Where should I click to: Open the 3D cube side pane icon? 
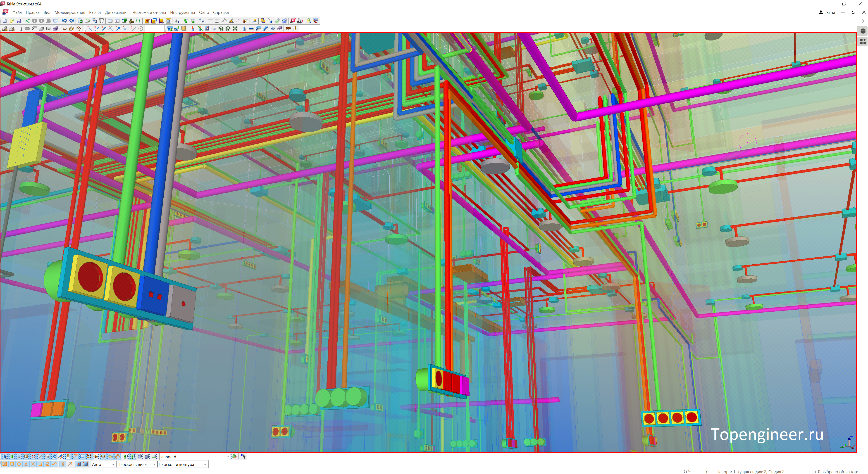pyautogui.click(x=863, y=31)
